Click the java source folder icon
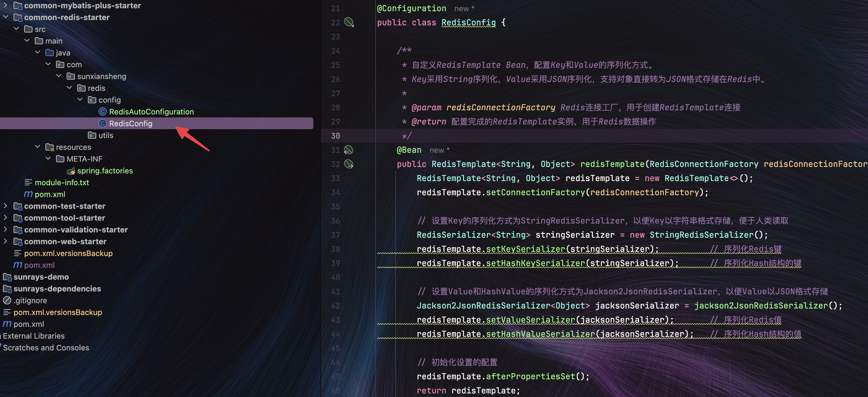The width and height of the screenshot is (868, 397). [x=50, y=53]
